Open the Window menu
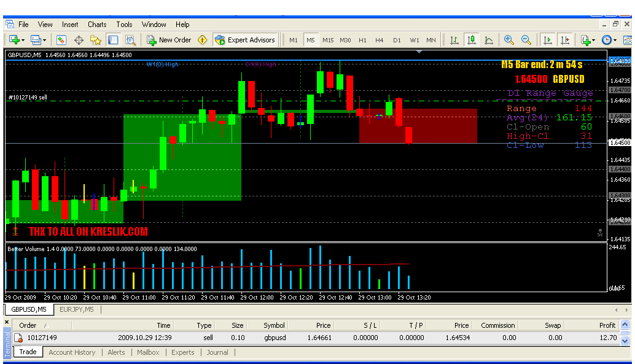Screen dimensions: 635x364 154,25
